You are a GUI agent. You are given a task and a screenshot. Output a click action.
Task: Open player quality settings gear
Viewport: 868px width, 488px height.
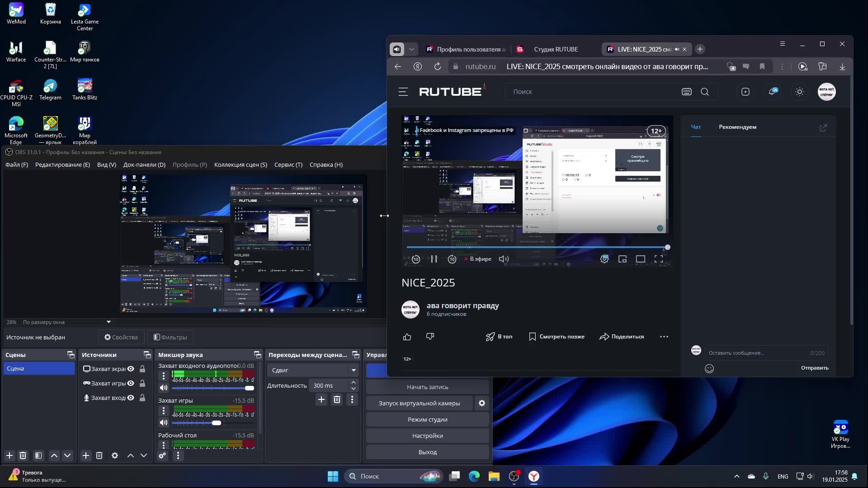coord(604,259)
